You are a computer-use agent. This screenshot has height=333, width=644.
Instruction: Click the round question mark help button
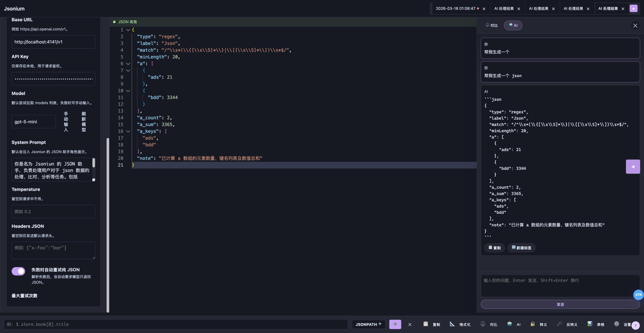(x=635, y=325)
